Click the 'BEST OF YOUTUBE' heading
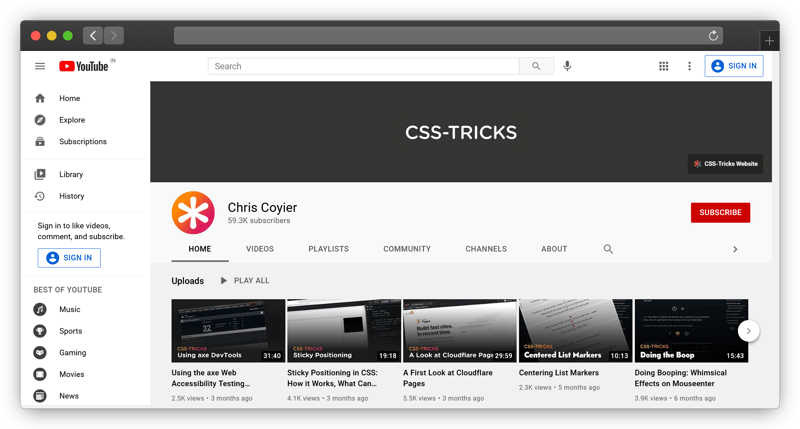 [68, 290]
